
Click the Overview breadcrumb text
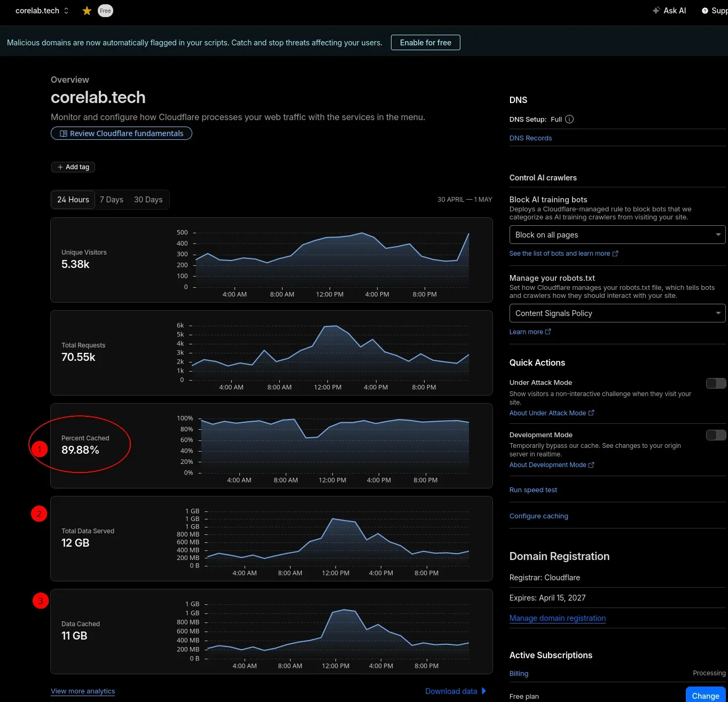tap(70, 80)
